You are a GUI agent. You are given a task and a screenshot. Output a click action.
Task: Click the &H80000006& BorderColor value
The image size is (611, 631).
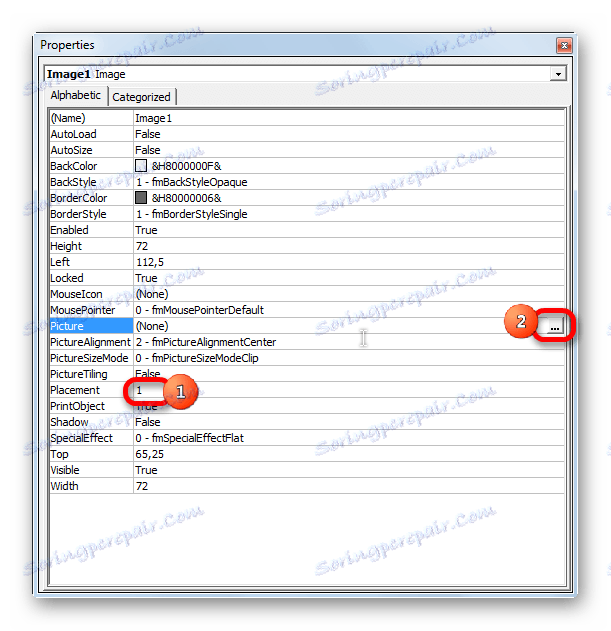pyautogui.click(x=186, y=198)
